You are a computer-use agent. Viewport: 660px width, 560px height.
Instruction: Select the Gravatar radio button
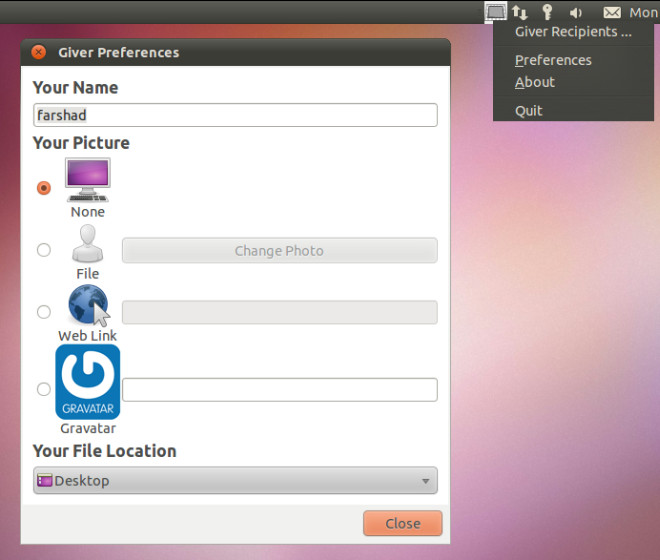(44, 389)
